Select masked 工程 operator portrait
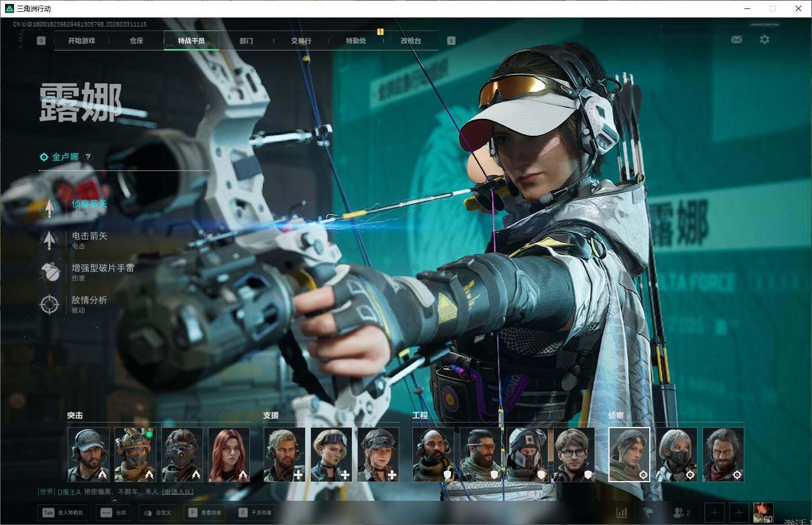 click(x=527, y=455)
